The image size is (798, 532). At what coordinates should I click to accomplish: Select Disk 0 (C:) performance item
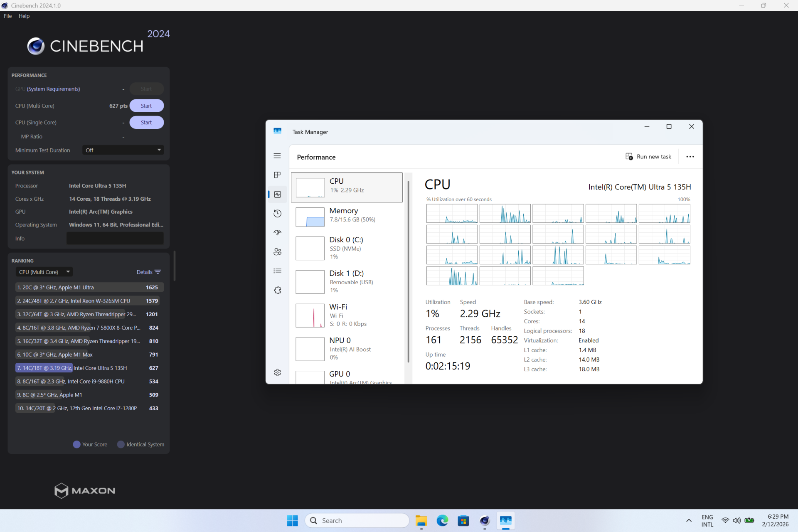[x=347, y=248]
